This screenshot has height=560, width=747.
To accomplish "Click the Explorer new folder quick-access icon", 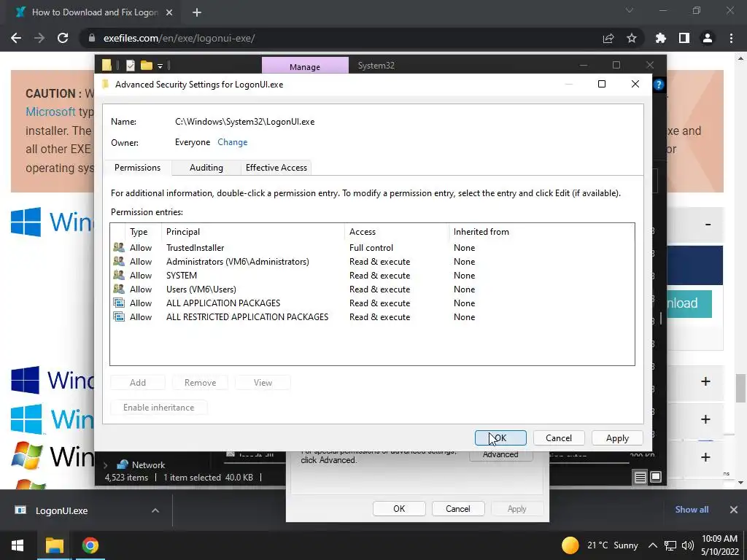I will click(146, 65).
